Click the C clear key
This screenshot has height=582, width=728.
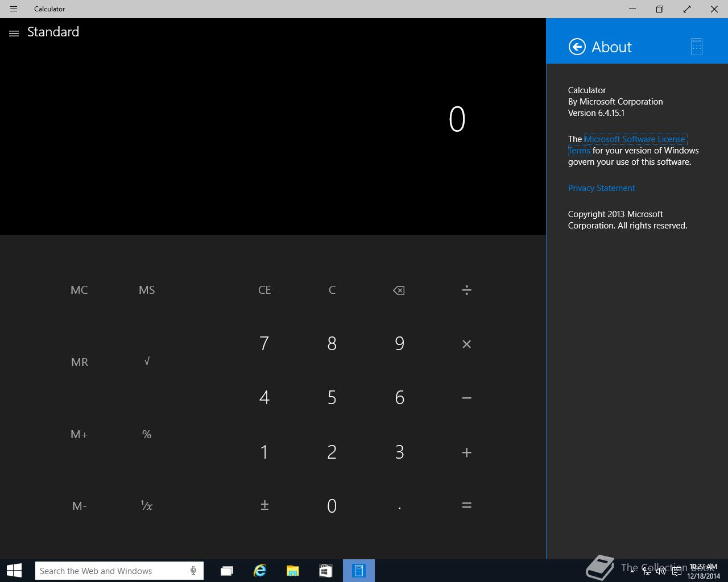[x=332, y=290]
